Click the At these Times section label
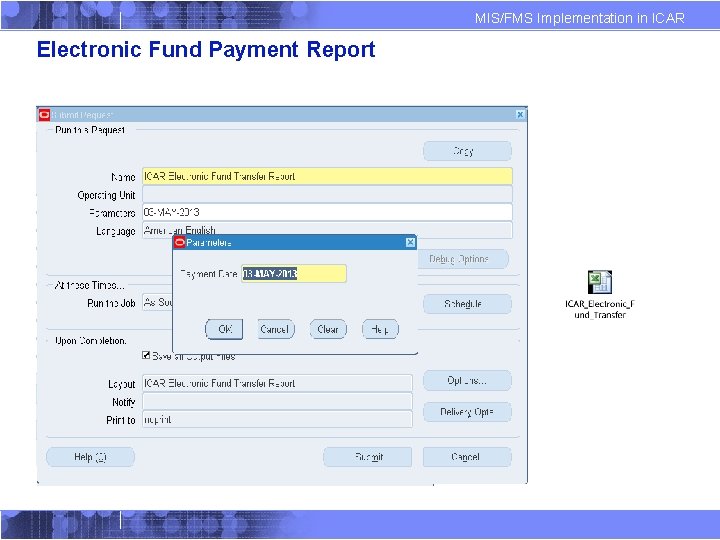The height and width of the screenshot is (540, 720). click(x=90, y=285)
